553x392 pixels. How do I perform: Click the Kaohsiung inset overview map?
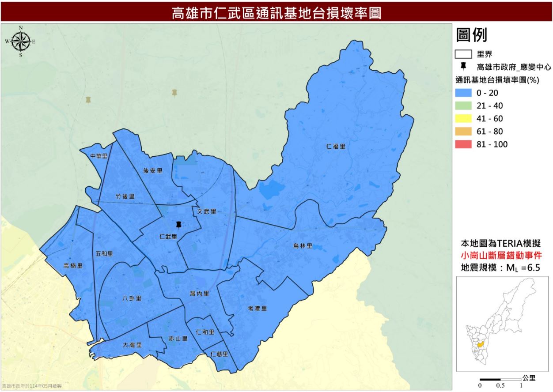(502, 323)
